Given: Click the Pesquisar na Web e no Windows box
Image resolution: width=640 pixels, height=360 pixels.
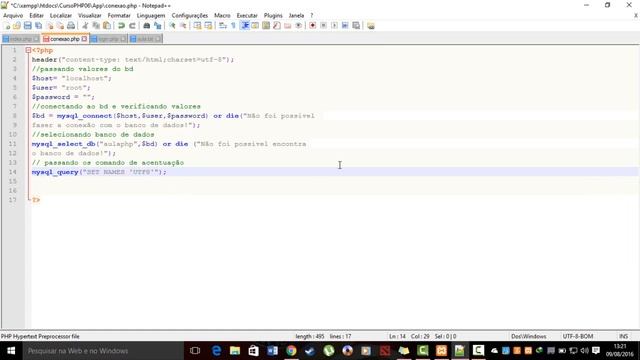Looking at the screenshot, I should pyautogui.click(x=103, y=351).
